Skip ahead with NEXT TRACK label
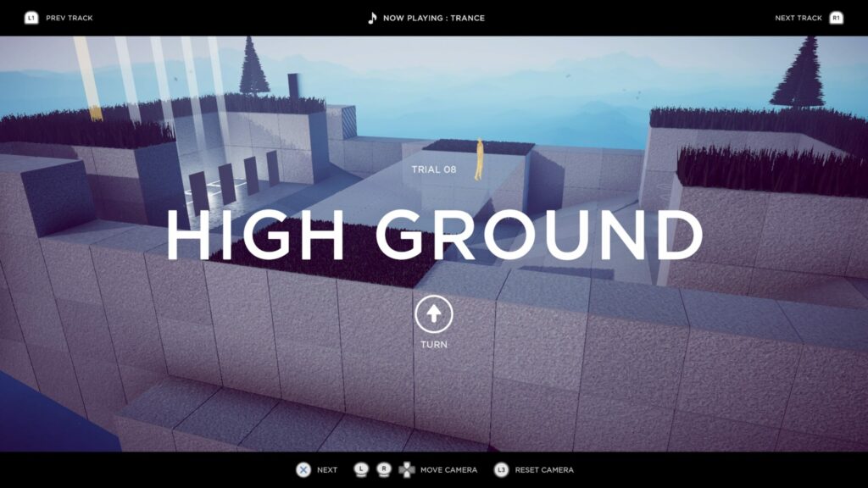868x488 pixels. point(798,18)
